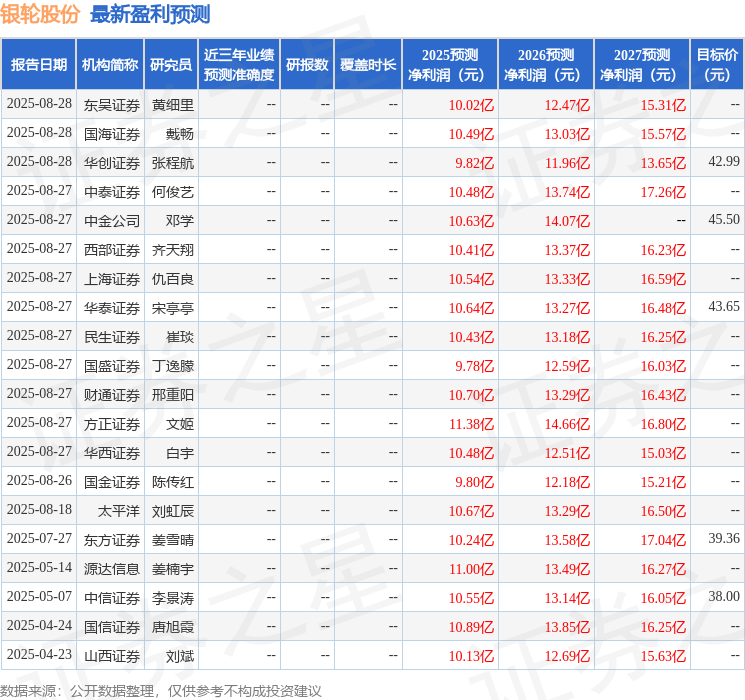
Task: Click analyst name 丁逸朦
Action: pyautogui.click(x=173, y=366)
